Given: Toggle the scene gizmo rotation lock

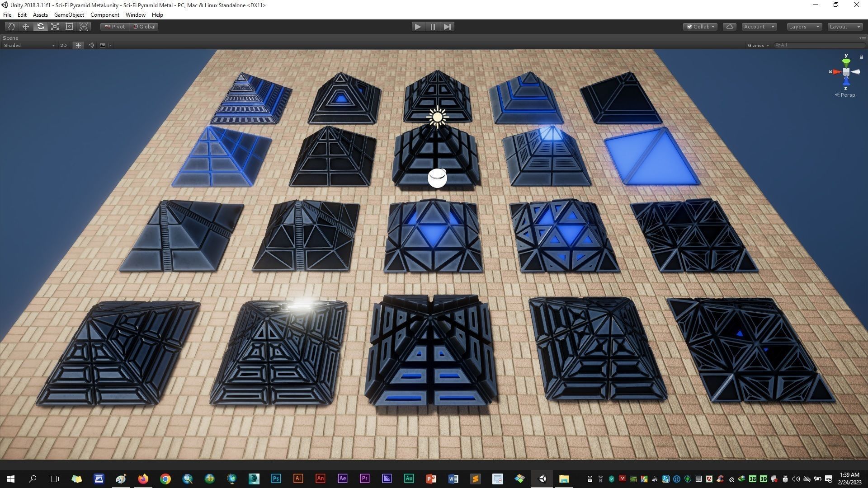Looking at the screenshot, I should (861, 56).
